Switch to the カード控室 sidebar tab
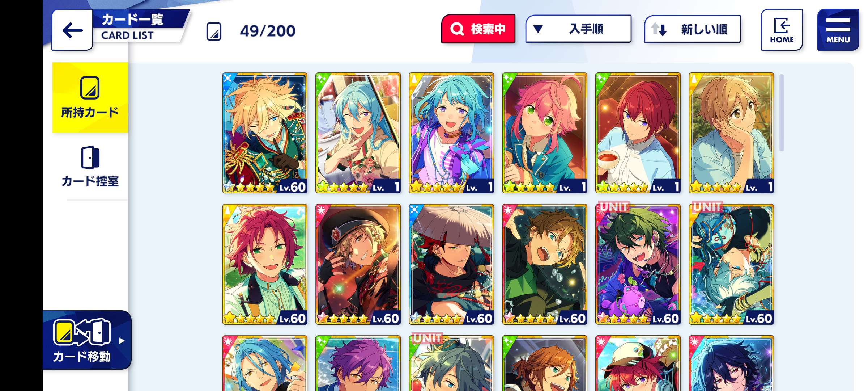This screenshot has width=868, height=391. coord(90,167)
